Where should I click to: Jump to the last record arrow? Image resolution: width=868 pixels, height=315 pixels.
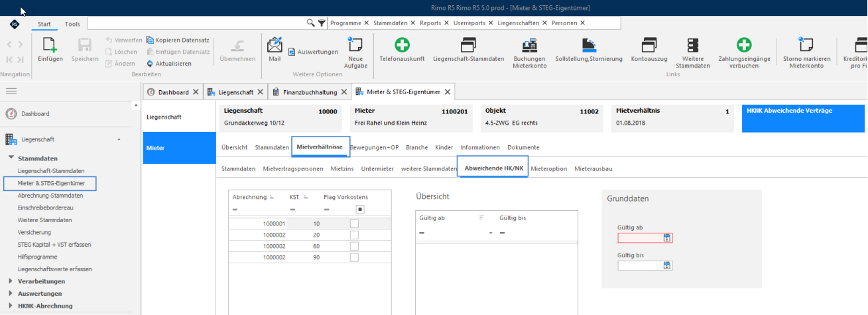click(x=21, y=60)
